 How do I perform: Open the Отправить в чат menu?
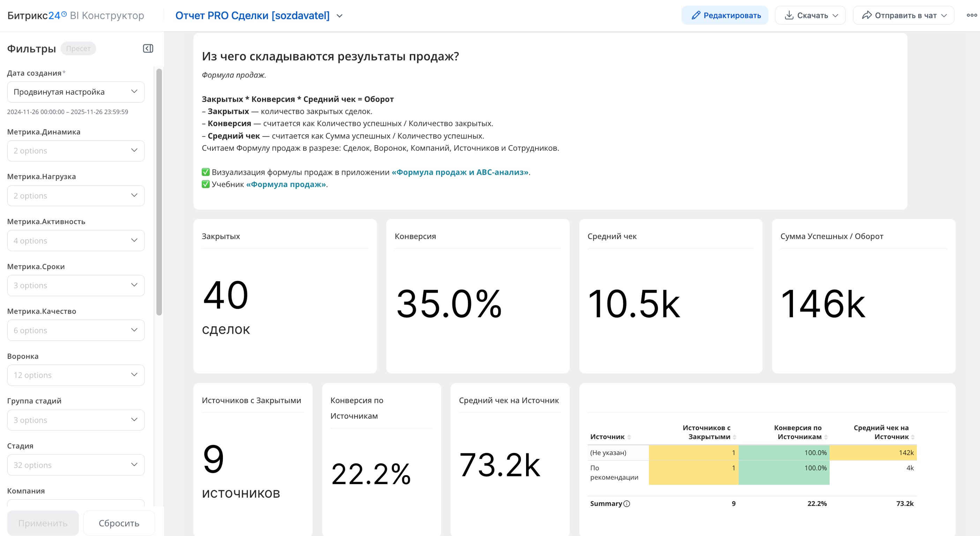click(x=904, y=15)
